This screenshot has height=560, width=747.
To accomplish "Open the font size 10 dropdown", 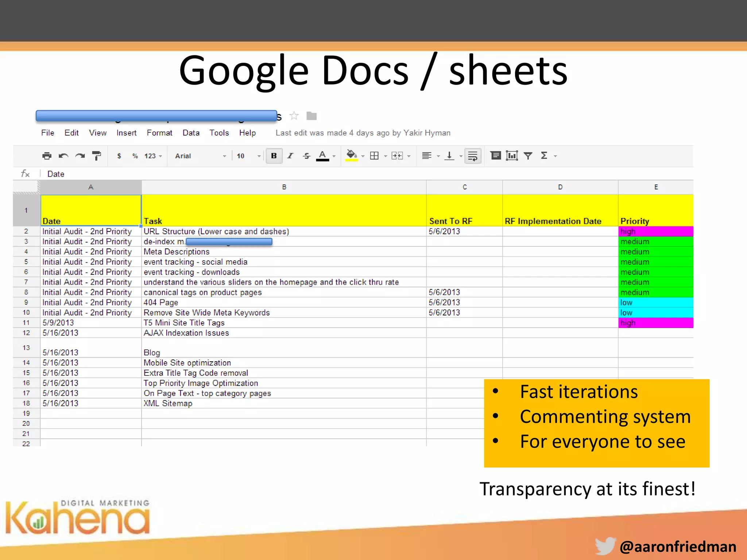I will (249, 156).
